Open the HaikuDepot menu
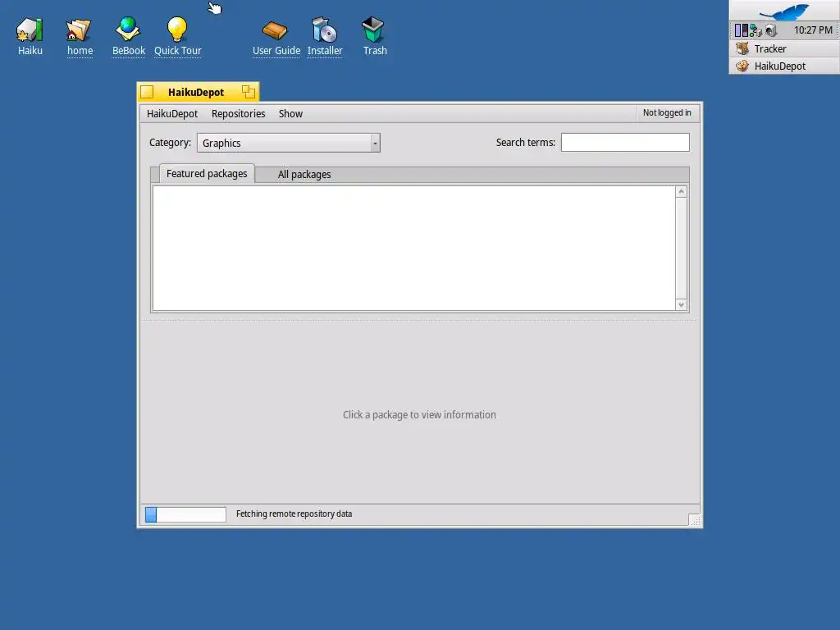The width and height of the screenshot is (840, 630). coord(172,113)
